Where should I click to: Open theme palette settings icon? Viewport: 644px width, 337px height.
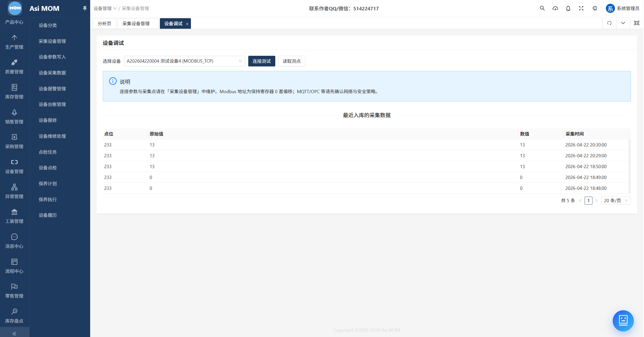click(595, 8)
